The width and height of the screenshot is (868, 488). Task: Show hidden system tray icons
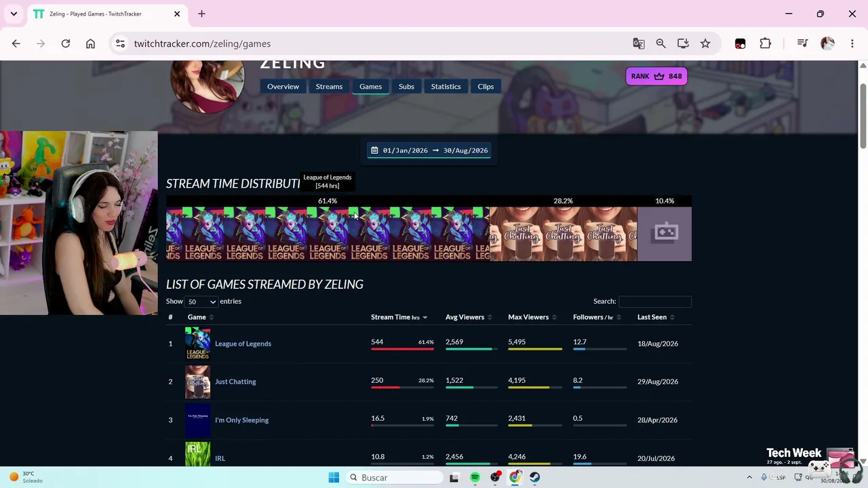point(749,478)
